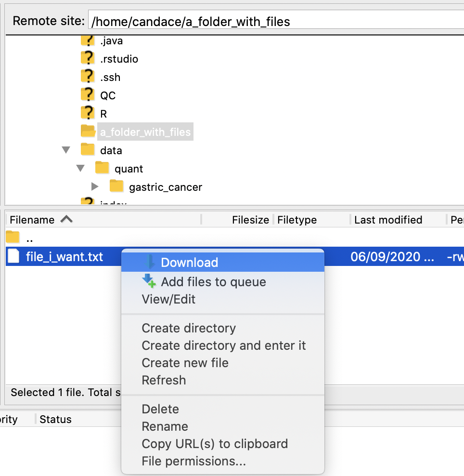
Task: Collapse the data folder tree branch
Action: coord(66,150)
